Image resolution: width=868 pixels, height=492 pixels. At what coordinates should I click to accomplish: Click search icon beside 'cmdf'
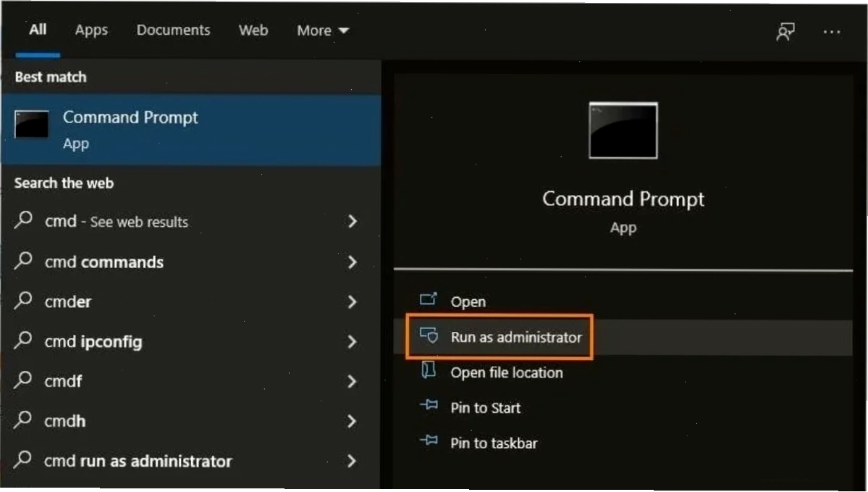tap(23, 380)
